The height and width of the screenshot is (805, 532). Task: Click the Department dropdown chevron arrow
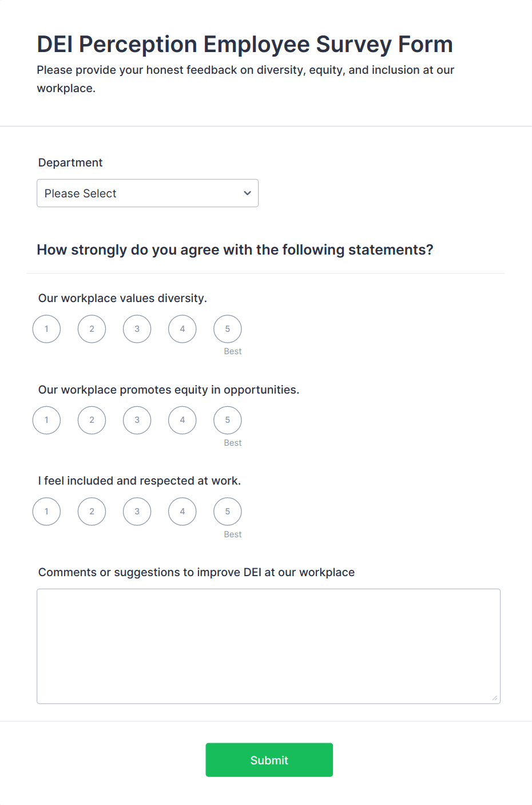point(247,193)
